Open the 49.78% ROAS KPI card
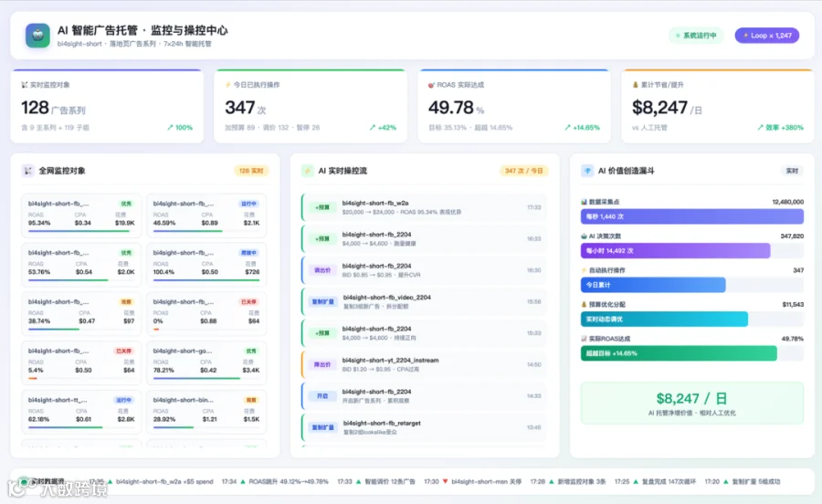Viewport: 822px width, 504px height. [x=514, y=106]
